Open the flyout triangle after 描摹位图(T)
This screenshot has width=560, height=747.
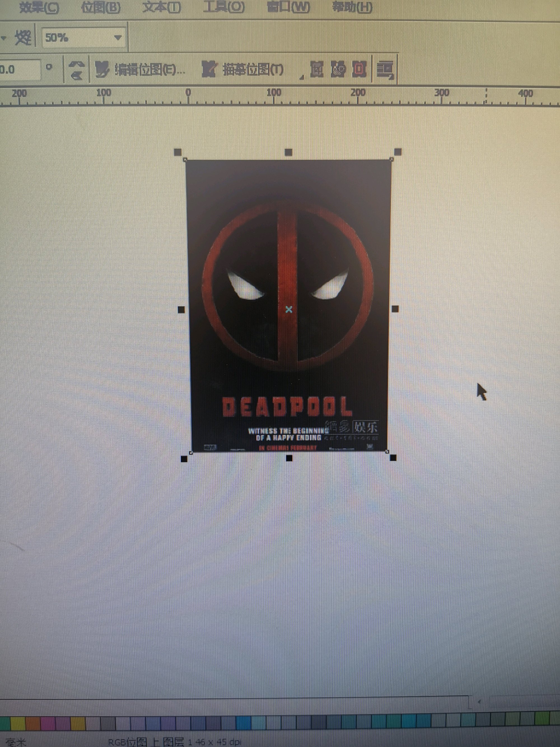pos(302,78)
